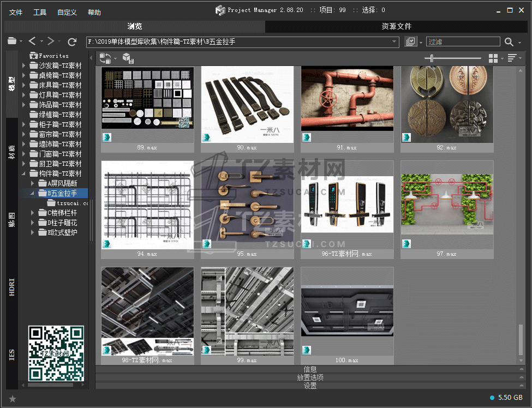
Task: Expand the 设置 section bar
Action: (x=310, y=386)
